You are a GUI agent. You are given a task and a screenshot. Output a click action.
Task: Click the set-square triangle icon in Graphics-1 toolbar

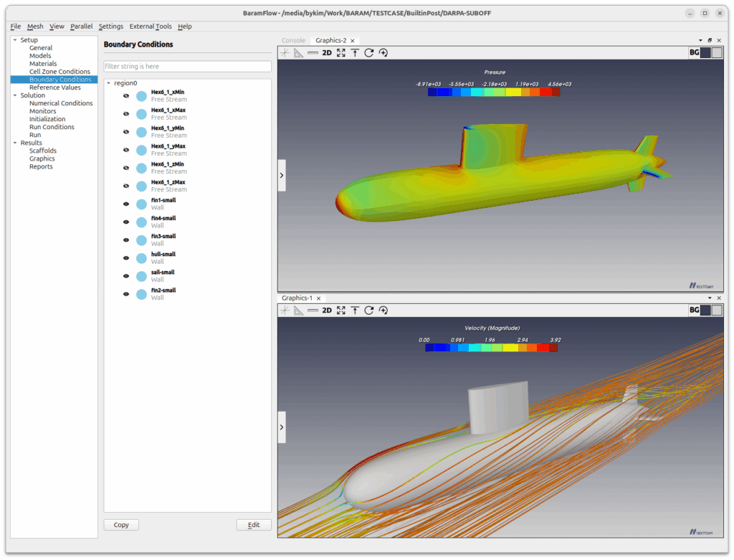[299, 310]
